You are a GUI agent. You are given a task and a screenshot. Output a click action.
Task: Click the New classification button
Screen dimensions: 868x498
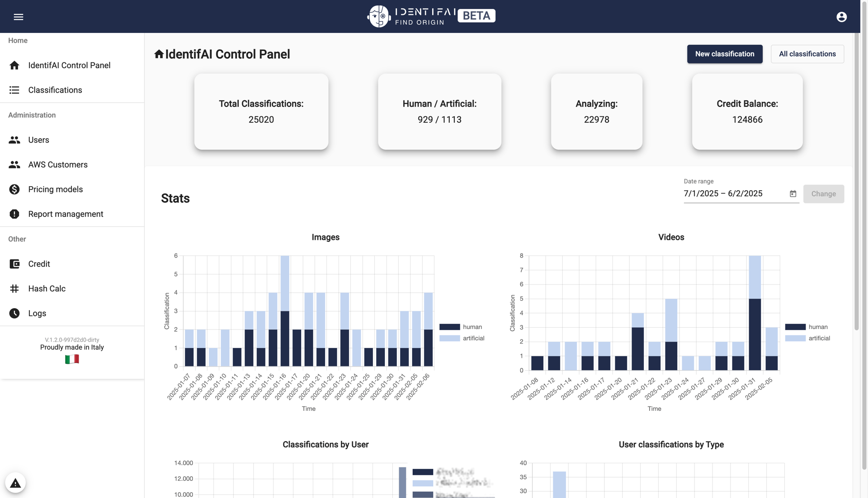tap(724, 54)
